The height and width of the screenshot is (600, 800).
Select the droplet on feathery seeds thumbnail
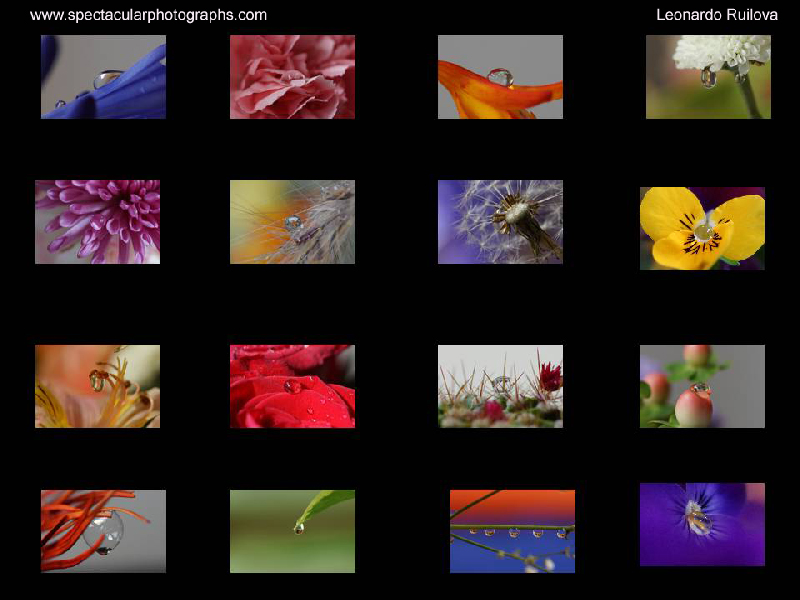coord(292,222)
